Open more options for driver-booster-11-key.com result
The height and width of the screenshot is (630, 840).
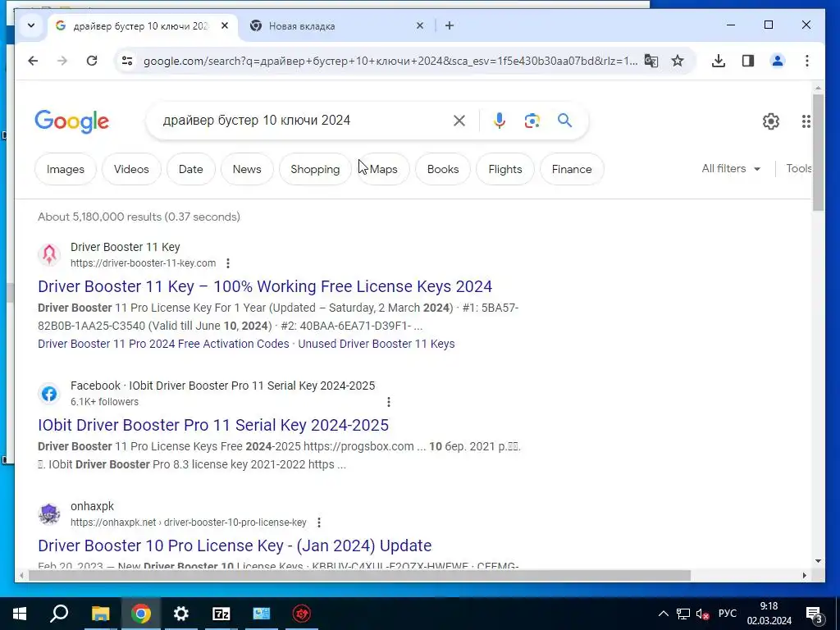(x=228, y=263)
